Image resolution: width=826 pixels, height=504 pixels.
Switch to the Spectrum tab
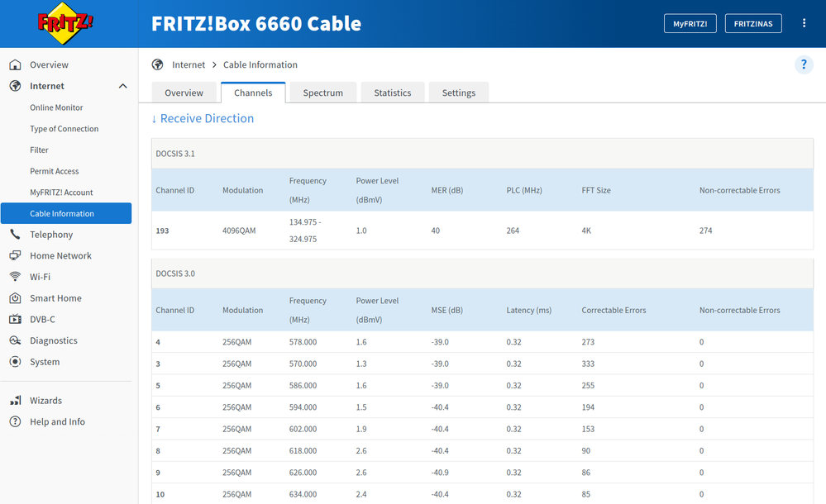[x=322, y=93]
